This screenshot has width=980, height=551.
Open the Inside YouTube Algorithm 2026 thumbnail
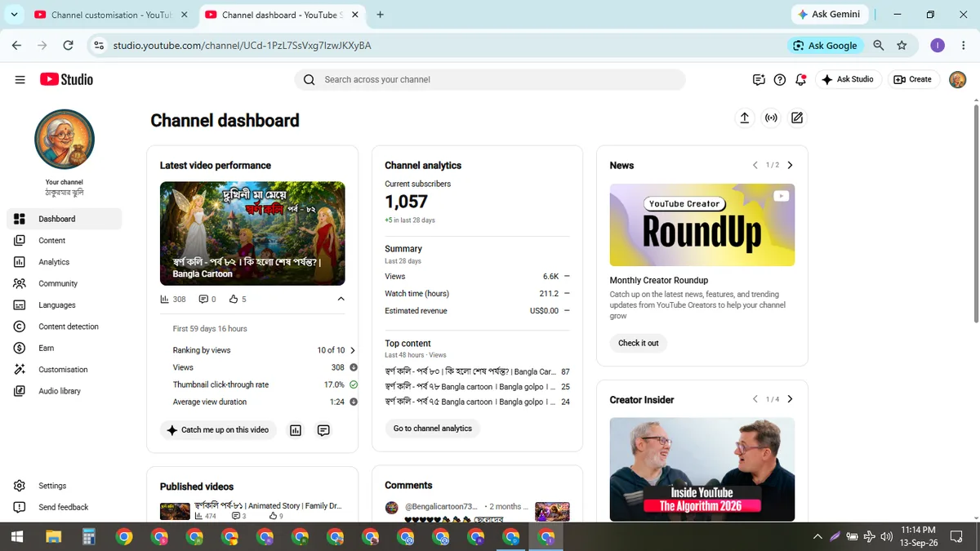702,469
